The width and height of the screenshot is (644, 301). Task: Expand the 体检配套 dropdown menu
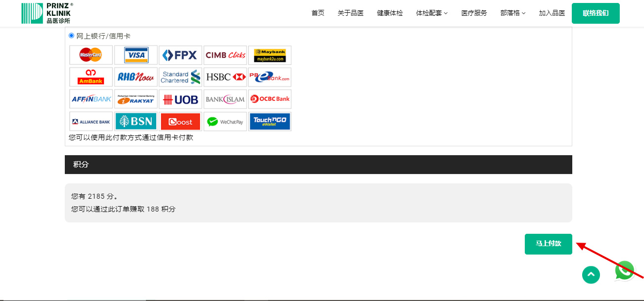coord(431,13)
